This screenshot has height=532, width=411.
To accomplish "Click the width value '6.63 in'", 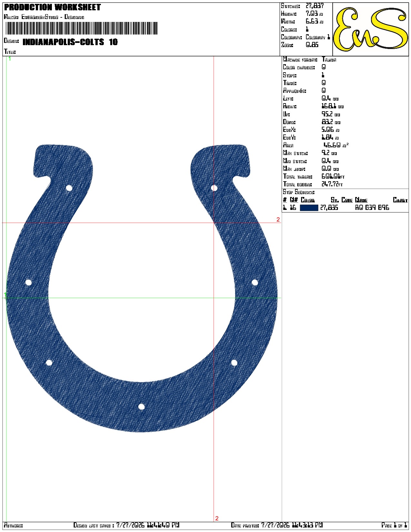I will tap(314, 21).
